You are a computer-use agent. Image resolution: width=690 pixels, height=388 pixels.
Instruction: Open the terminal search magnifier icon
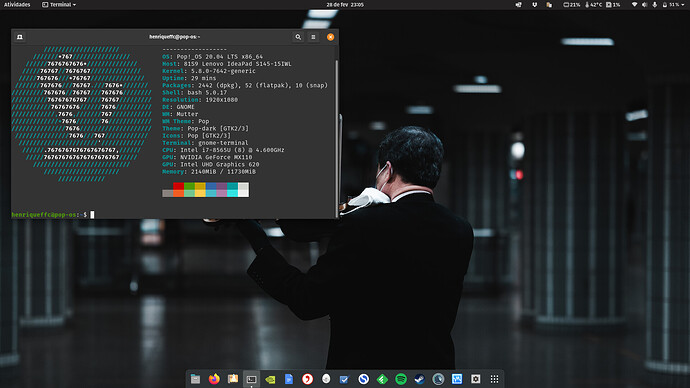point(298,37)
